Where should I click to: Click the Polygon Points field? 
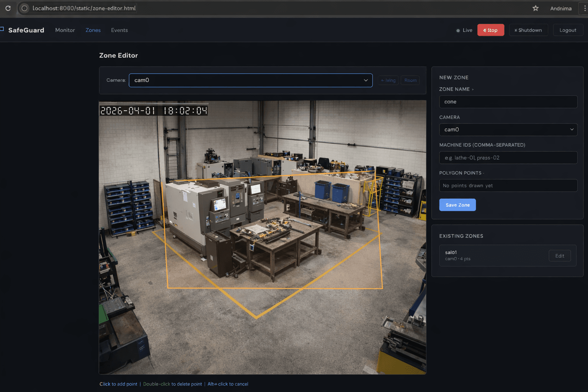click(x=508, y=186)
